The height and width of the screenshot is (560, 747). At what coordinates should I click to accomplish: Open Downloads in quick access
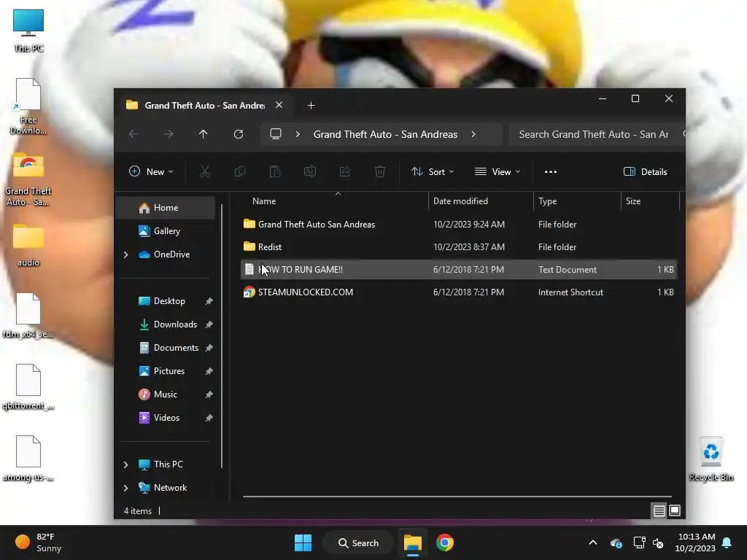pos(175,324)
